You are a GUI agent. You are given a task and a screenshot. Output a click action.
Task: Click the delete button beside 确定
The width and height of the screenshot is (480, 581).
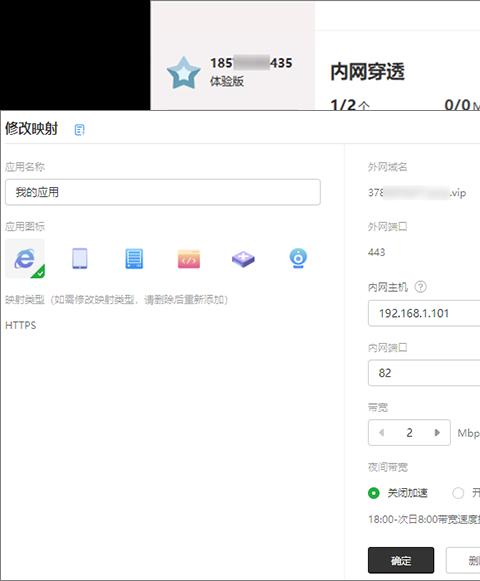coord(463,560)
